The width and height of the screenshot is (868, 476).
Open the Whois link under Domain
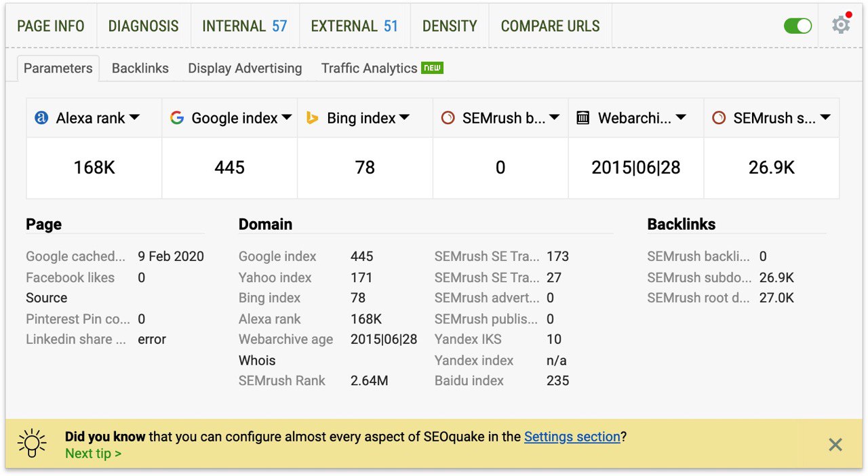click(257, 360)
